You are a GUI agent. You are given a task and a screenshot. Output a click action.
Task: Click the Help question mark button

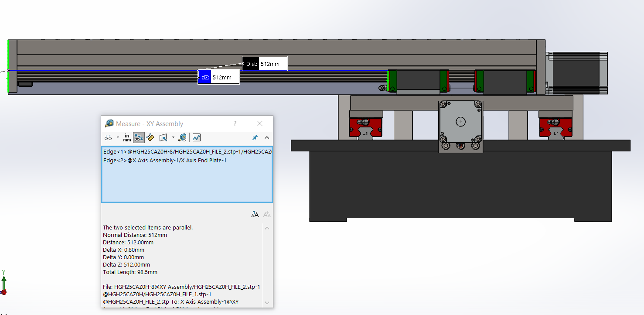click(235, 123)
